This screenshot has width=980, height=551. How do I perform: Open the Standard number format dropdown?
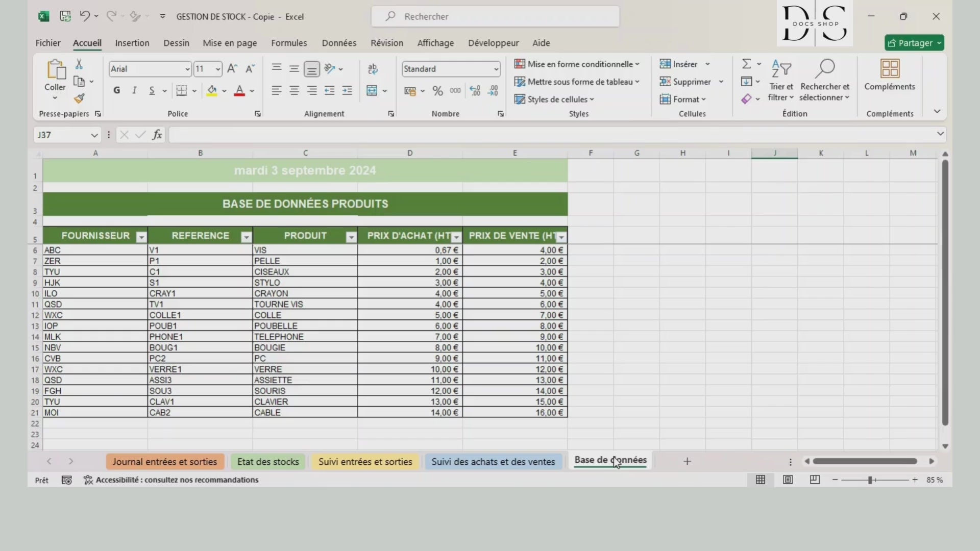click(x=496, y=69)
